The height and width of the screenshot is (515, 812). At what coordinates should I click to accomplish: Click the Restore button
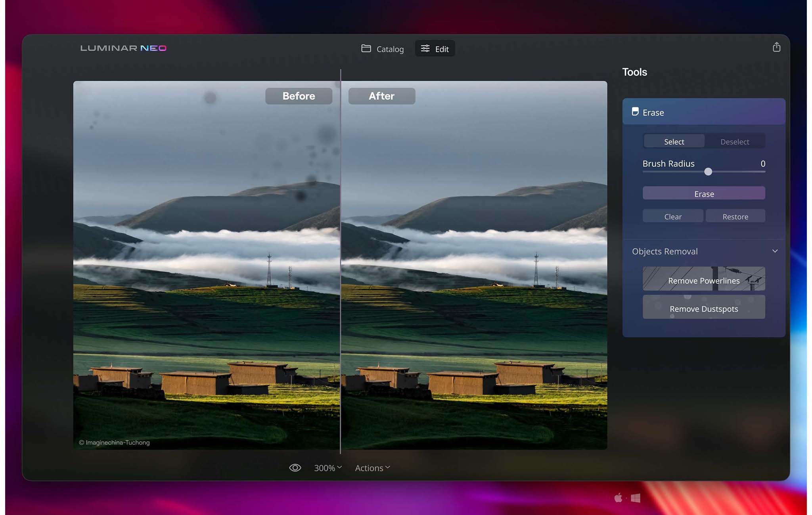(735, 216)
